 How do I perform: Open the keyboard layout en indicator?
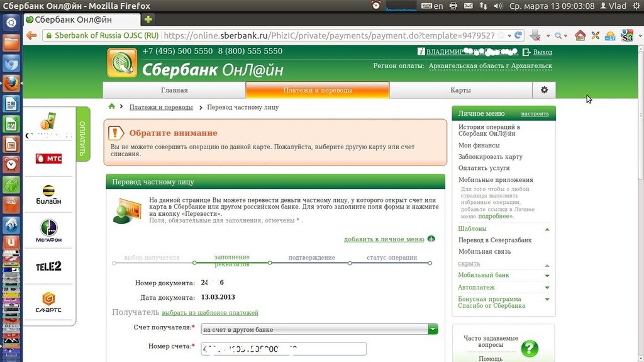point(432,6)
